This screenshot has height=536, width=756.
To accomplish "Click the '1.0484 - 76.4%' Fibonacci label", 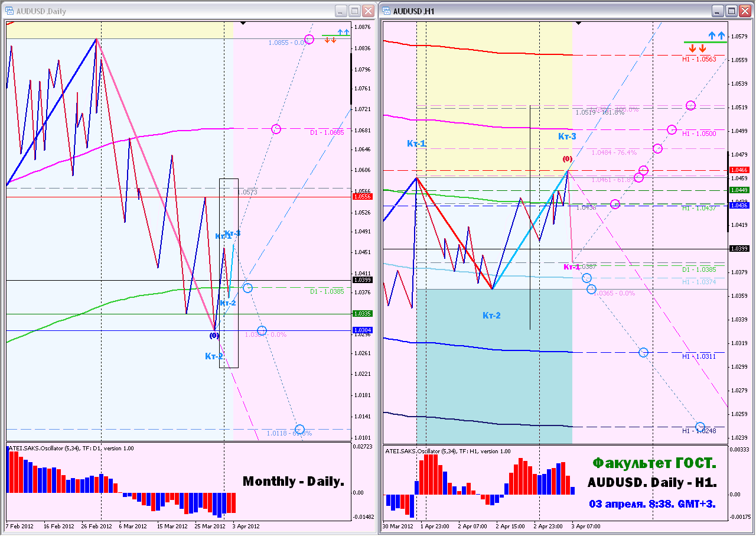I will pyautogui.click(x=614, y=152).
